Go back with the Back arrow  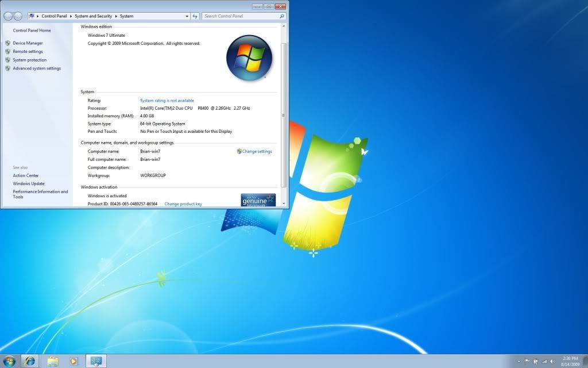click(x=8, y=16)
